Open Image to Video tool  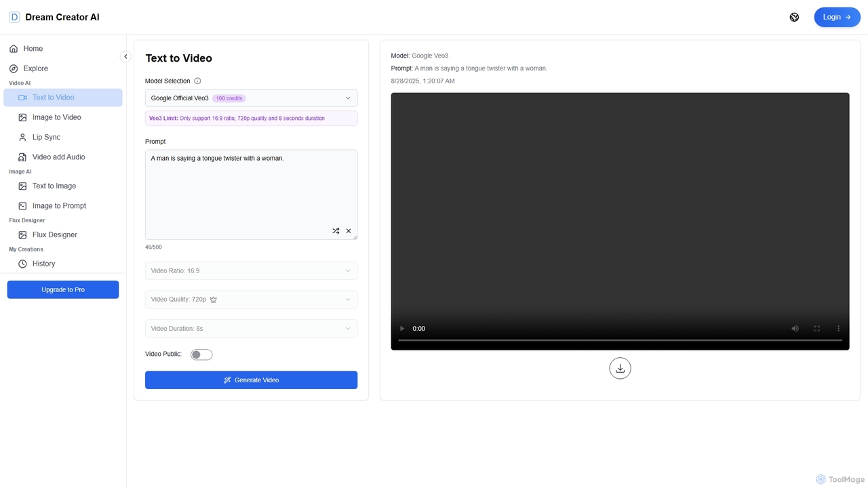click(63, 117)
